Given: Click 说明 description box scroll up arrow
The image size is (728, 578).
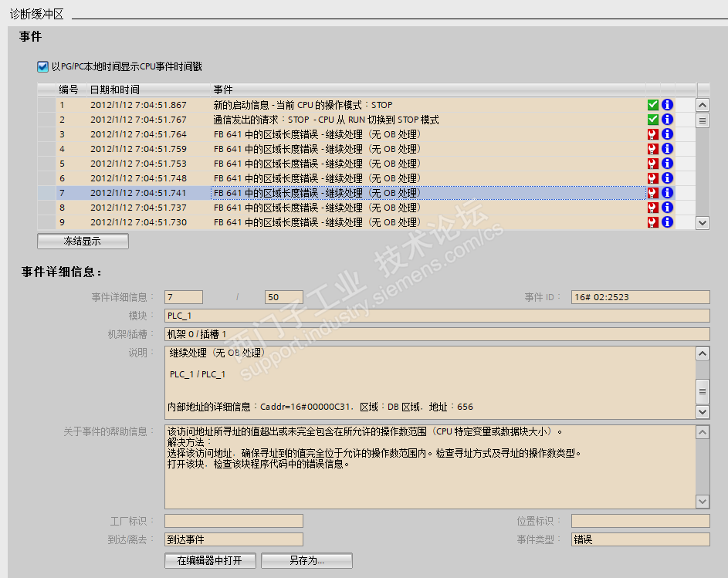Looking at the screenshot, I should (x=703, y=353).
